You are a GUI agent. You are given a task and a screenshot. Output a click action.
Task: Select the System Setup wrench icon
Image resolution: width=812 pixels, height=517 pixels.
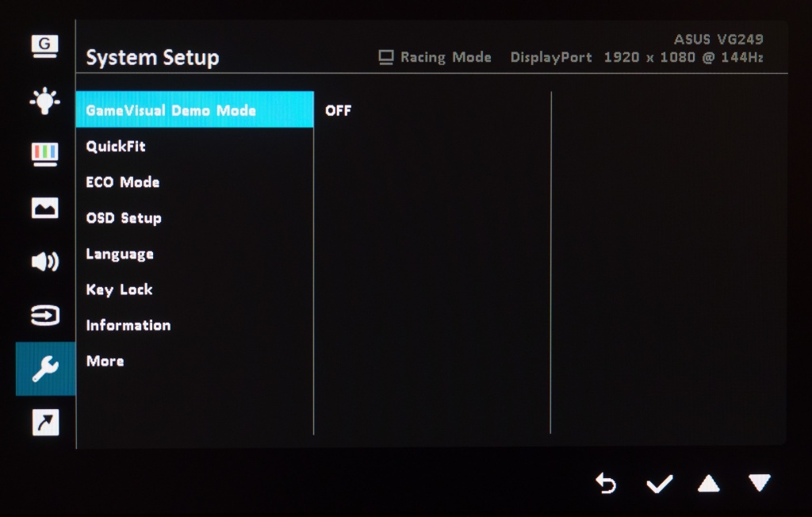point(45,369)
